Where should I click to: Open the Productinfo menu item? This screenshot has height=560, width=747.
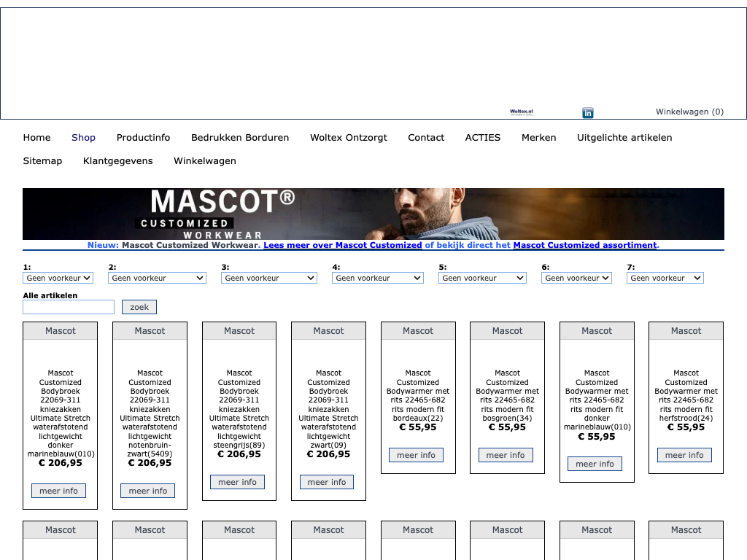(x=143, y=138)
